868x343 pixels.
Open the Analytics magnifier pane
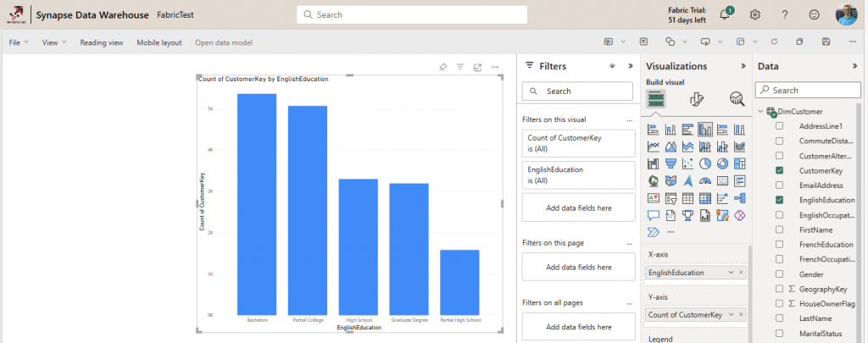click(737, 99)
